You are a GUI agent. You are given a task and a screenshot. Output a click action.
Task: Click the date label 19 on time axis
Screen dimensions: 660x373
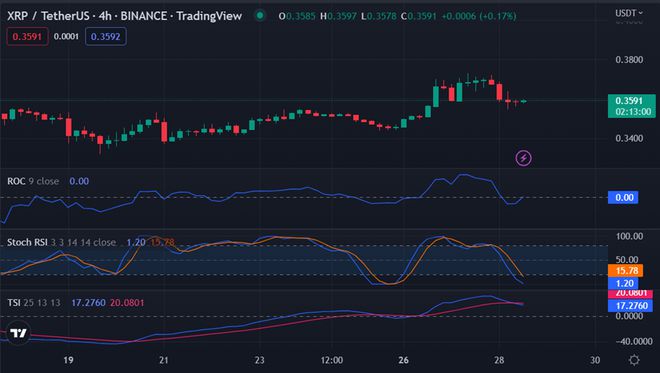[x=68, y=360]
